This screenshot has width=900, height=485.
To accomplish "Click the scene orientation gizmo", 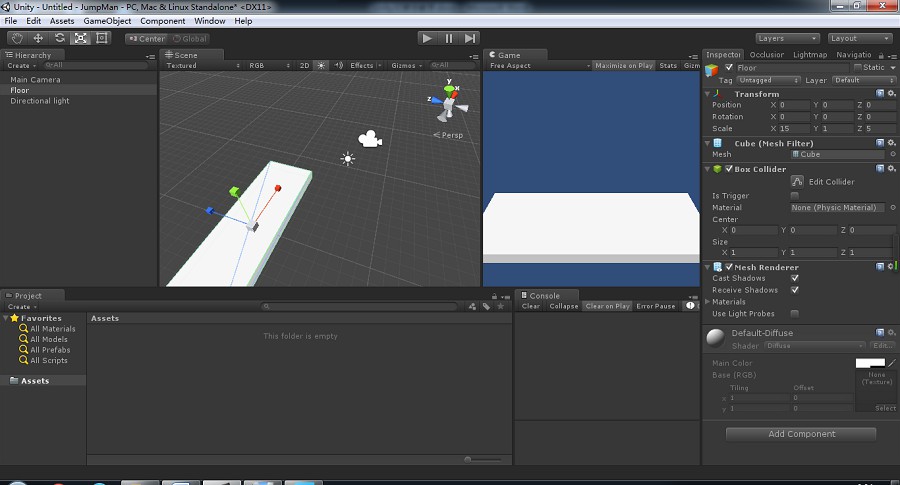I will point(448,103).
